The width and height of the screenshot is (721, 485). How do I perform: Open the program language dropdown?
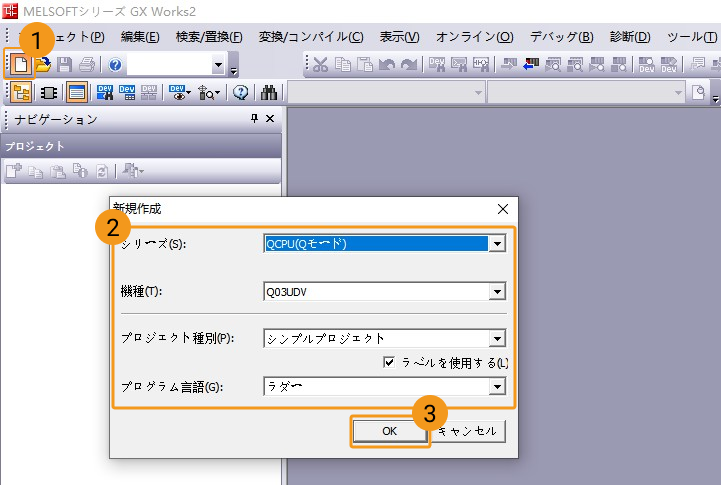[x=497, y=387]
